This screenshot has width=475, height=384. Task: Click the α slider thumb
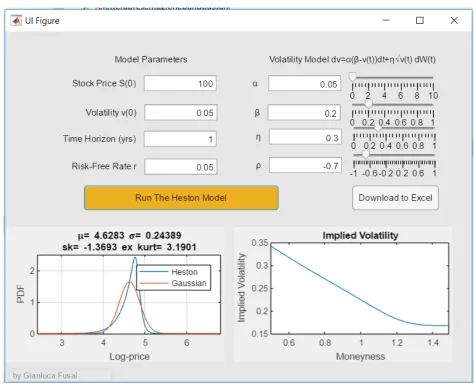[352, 77]
